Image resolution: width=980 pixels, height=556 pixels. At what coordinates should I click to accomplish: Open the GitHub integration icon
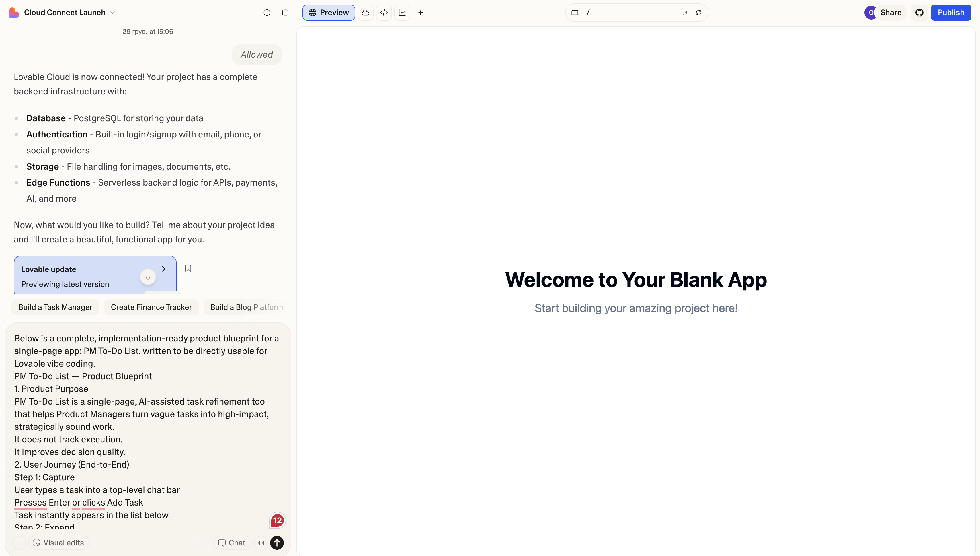919,13
